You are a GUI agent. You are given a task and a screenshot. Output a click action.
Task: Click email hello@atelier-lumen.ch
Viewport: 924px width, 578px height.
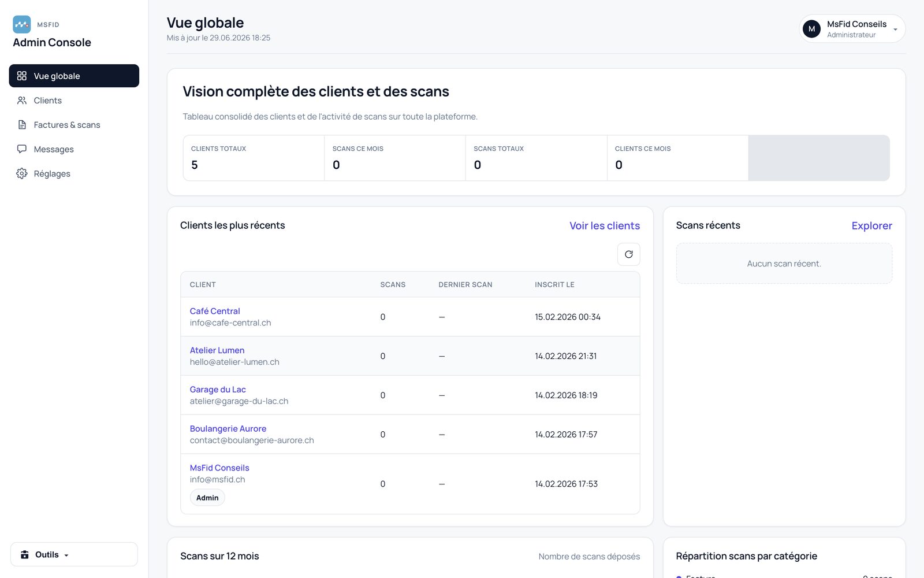[234, 362]
